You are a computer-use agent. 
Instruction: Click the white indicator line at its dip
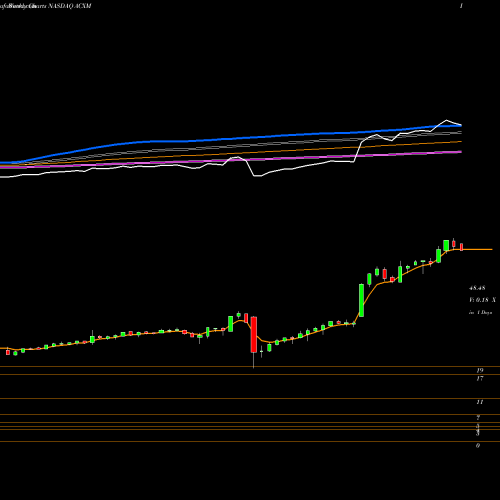[x=257, y=175]
